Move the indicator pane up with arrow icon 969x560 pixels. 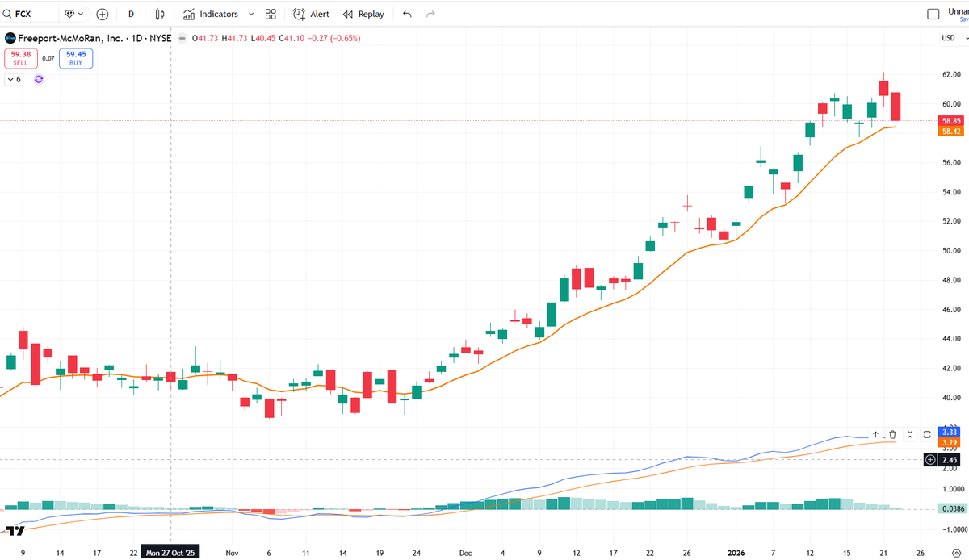click(875, 433)
